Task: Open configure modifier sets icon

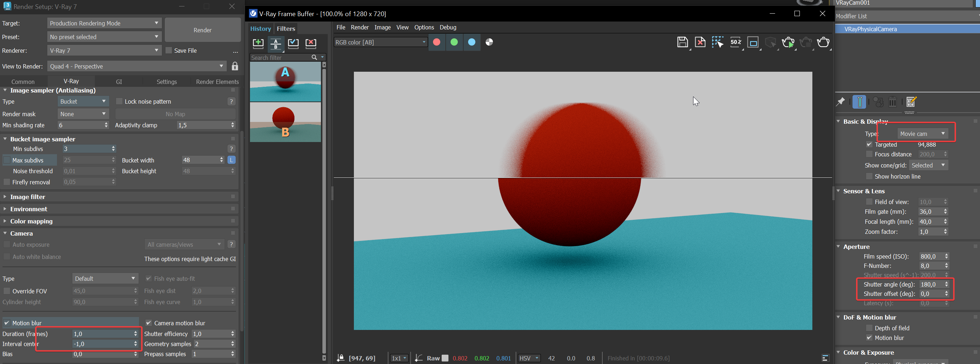Action: [911, 101]
